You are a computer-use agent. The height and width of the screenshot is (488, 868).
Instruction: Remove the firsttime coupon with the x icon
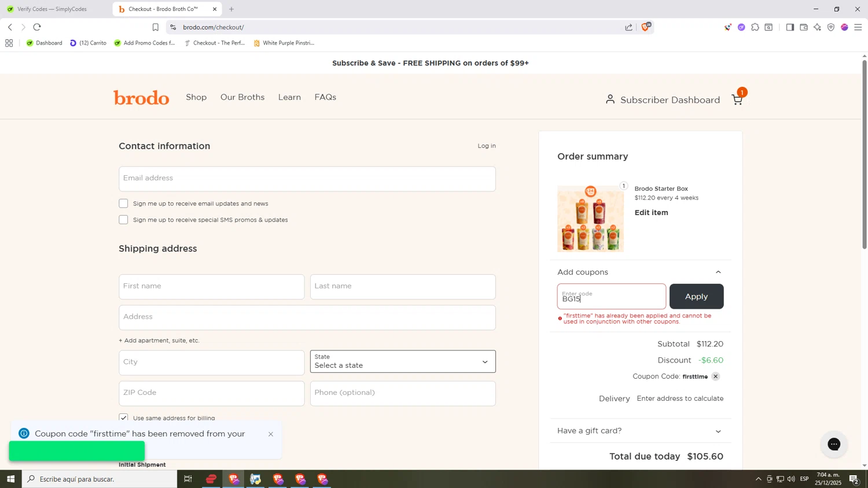pos(716,376)
